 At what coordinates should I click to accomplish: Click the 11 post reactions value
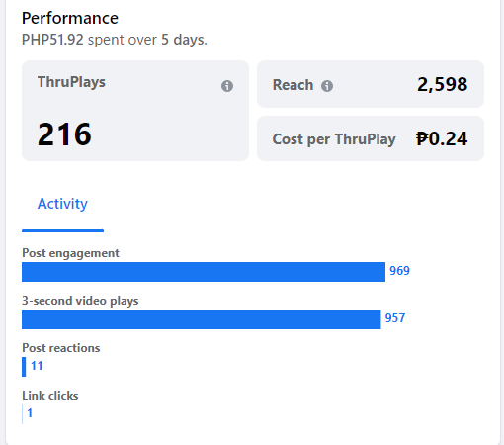tap(37, 366)
